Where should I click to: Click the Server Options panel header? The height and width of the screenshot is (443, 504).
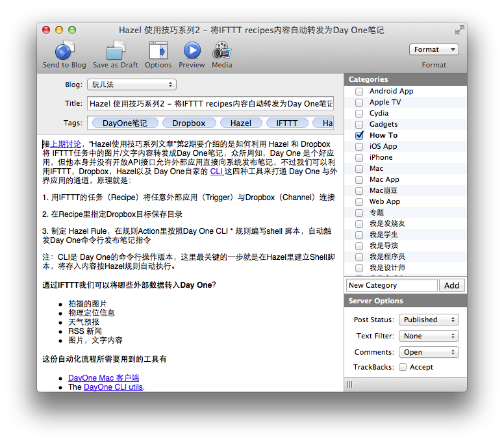(405, 301)
